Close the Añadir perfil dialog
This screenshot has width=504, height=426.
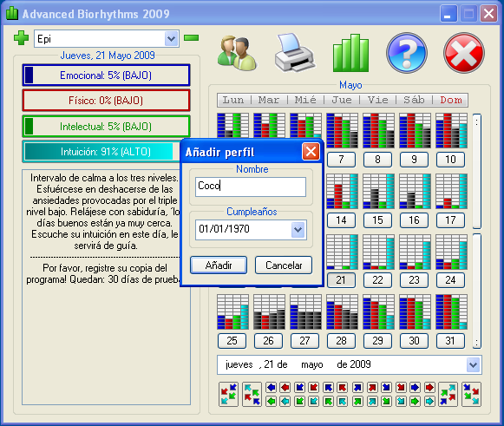click(x=311, y=152)
